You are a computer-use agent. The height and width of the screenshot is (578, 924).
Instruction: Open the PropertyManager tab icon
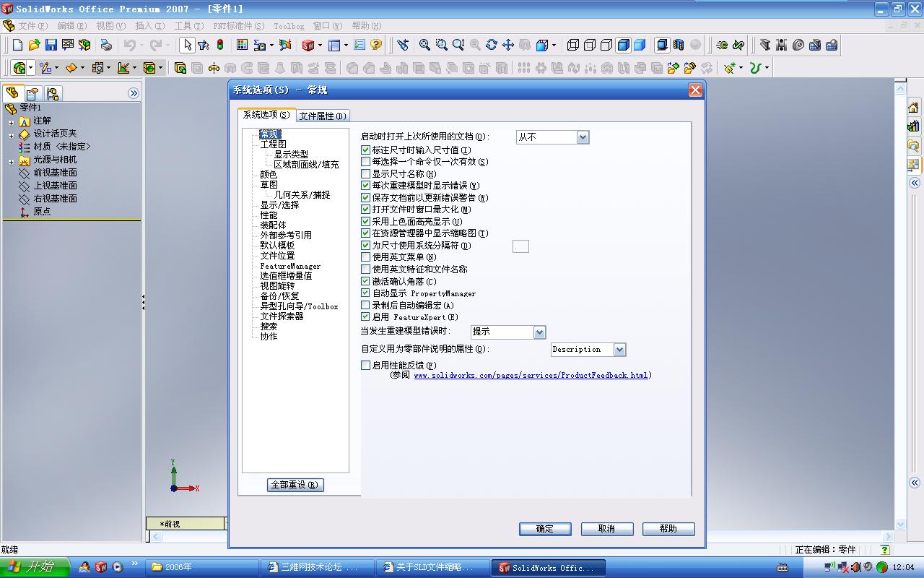(x=32, y=94)
